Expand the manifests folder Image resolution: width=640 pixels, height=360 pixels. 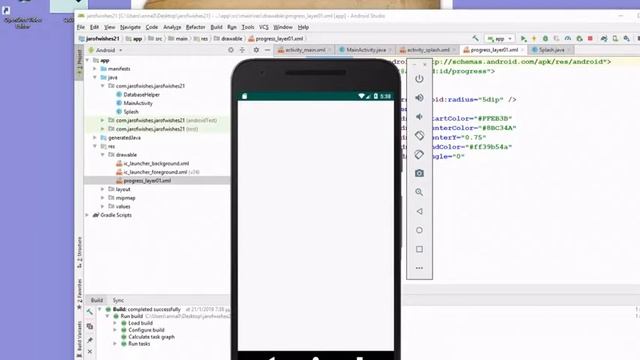(95, 69)
